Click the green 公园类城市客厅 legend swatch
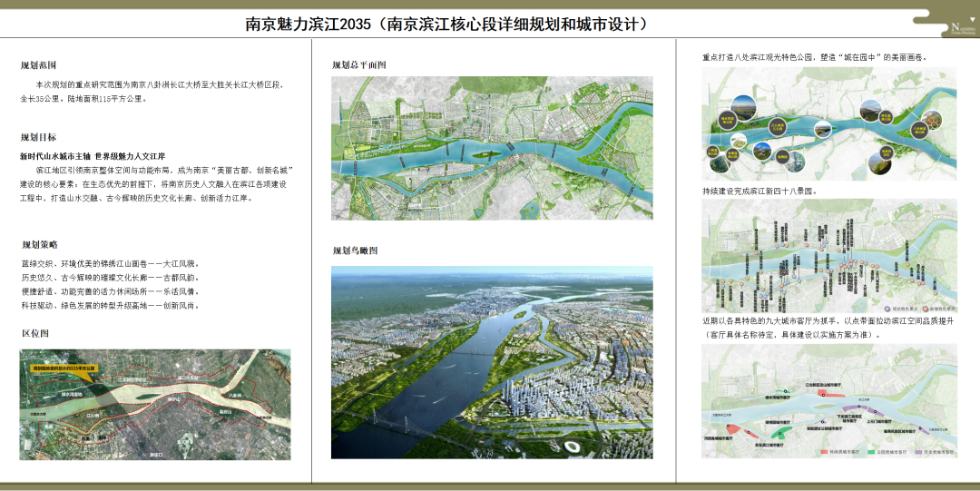This screenshot has height=491, width=980. pyautogui.click(x=871, y=452)
